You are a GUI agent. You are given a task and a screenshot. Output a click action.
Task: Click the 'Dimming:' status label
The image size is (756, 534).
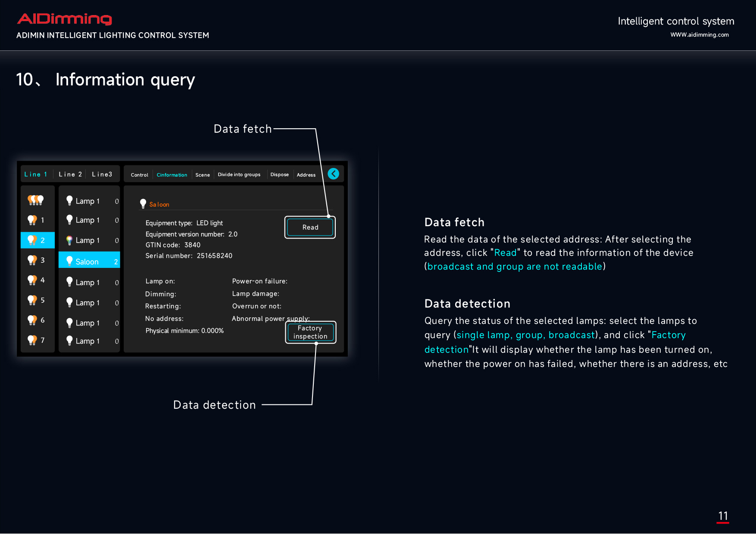click(x=161, y=294)
